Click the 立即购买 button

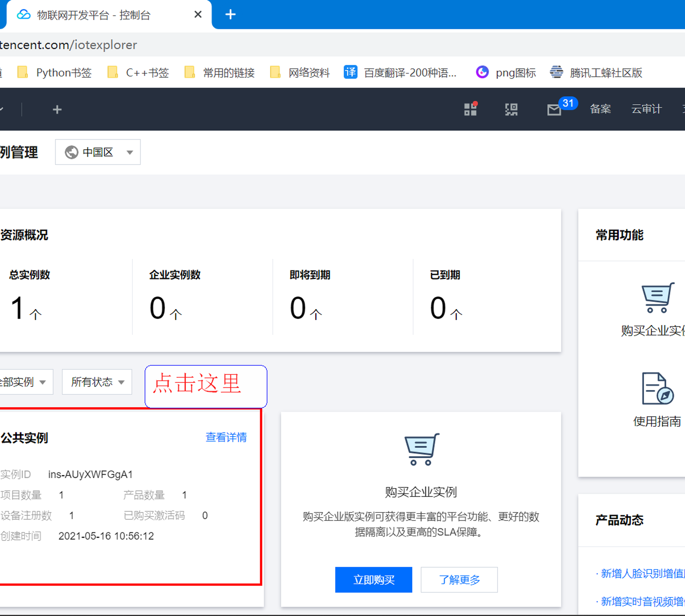[x=374, y=580]
